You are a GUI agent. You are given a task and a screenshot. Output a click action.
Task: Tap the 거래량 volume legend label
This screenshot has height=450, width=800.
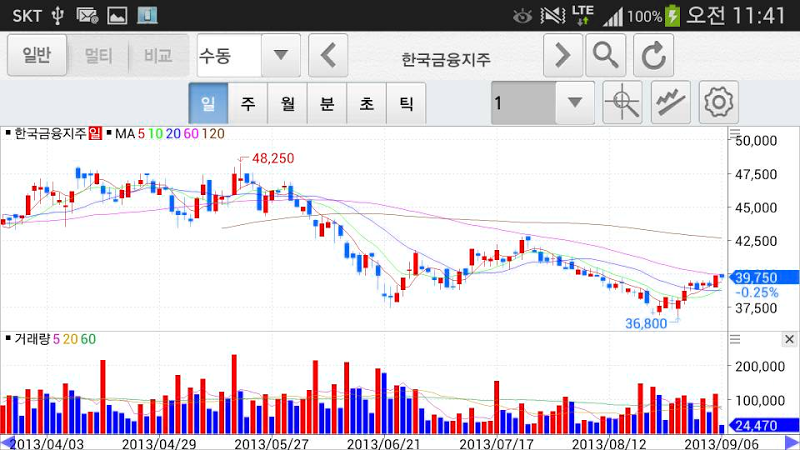[32, 339]
